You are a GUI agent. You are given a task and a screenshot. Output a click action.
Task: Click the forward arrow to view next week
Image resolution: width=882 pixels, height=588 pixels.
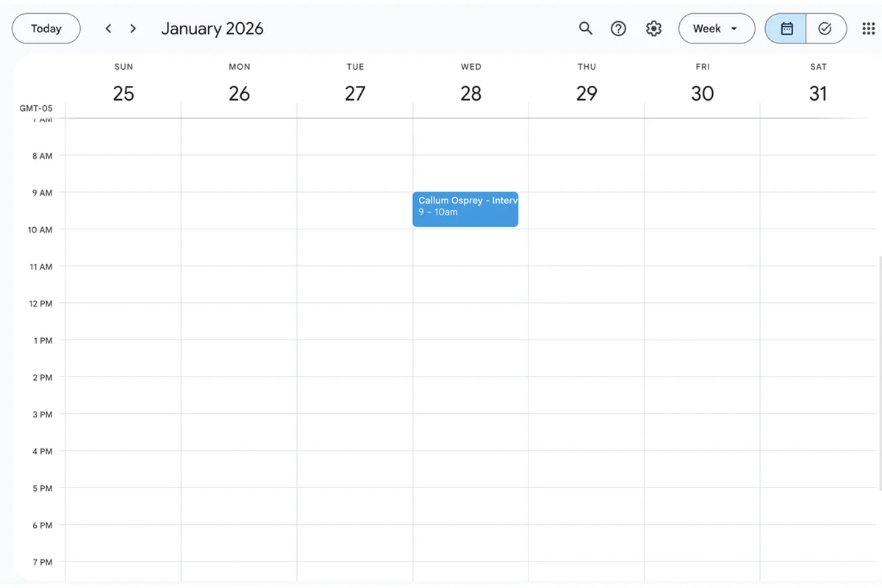point(133,29)
